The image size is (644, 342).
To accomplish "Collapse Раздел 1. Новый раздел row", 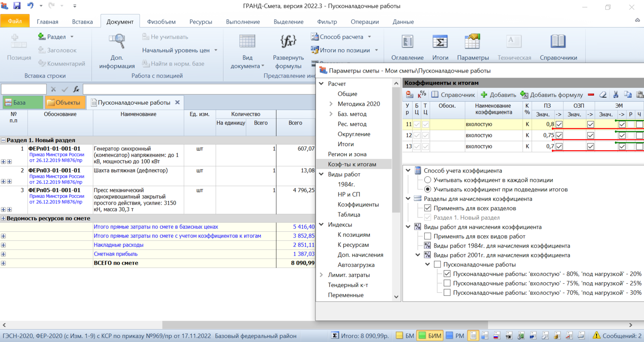I will (x=4, y=140).
